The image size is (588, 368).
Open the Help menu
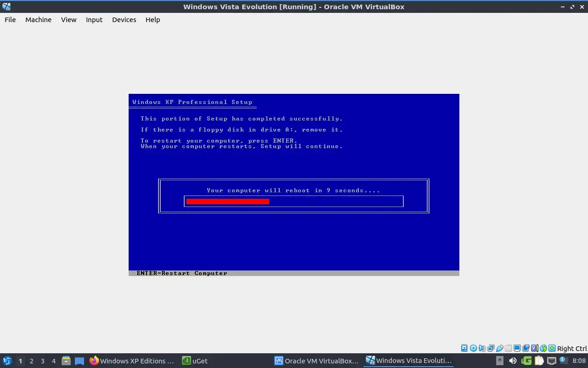point(153,20)
